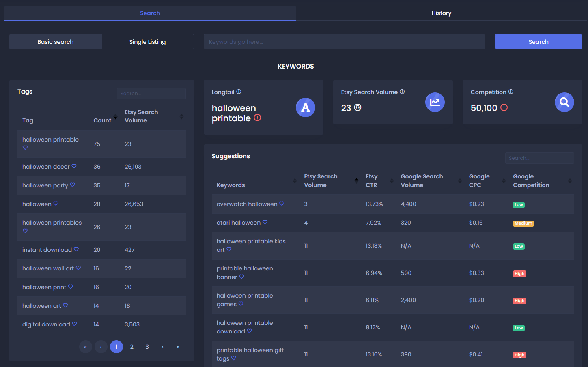
Task: Focus the Tags search box
Action: [x=151, y=94]
